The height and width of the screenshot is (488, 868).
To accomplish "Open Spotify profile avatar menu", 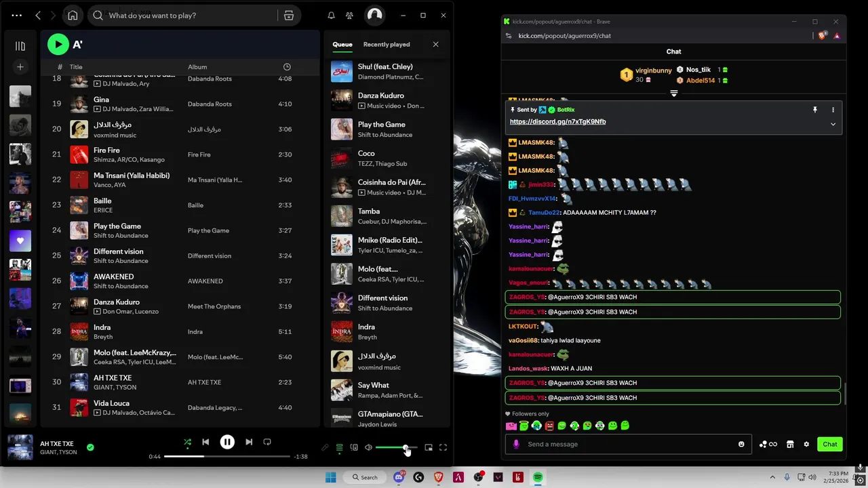I will tap(374, 15).
